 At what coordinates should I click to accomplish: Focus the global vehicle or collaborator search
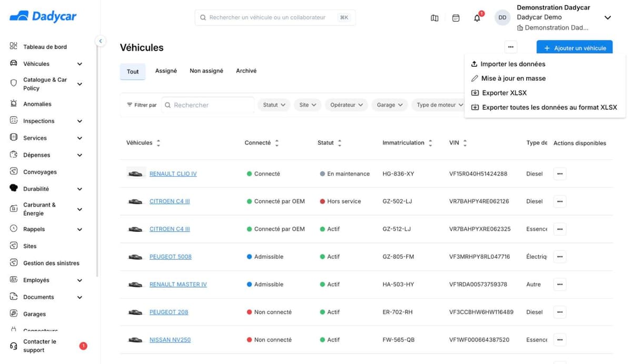coord(275,17)
